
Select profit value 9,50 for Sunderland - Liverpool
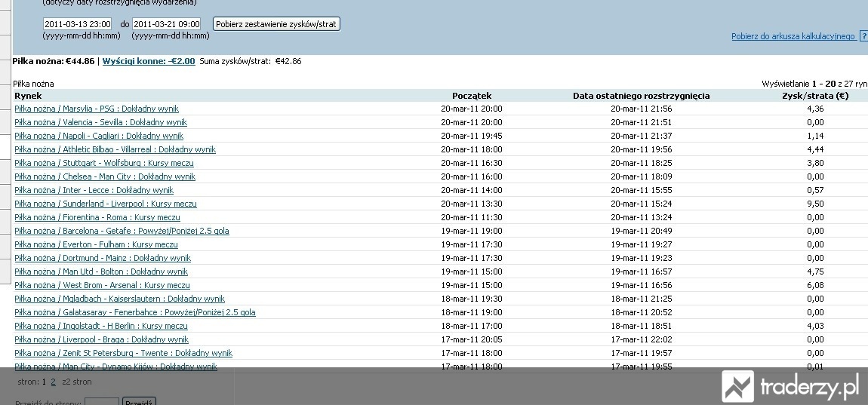pyautogui.click(x=815, y=204)
